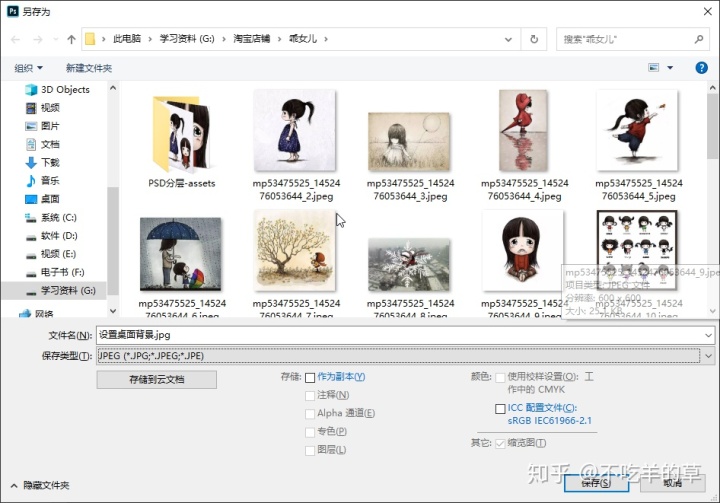Open the view options dropdown arrow
Screen dimensions: 720x503
(x=670, y=68)
